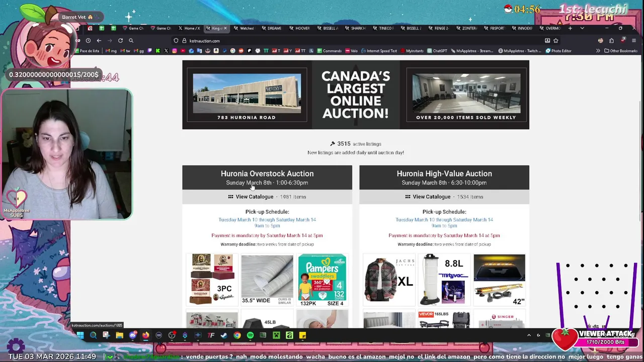Expand the bookmarks overflow chevron
644x362 pixels.
point(598,51)
